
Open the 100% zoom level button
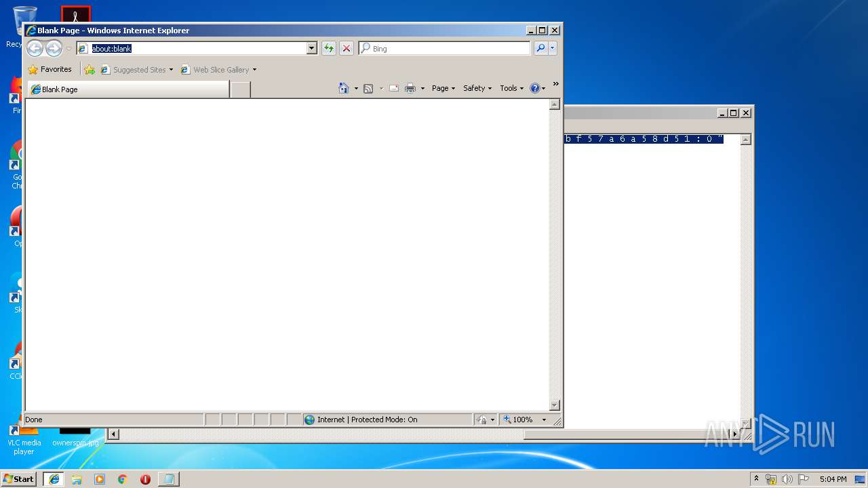click(x=518, y=420)
